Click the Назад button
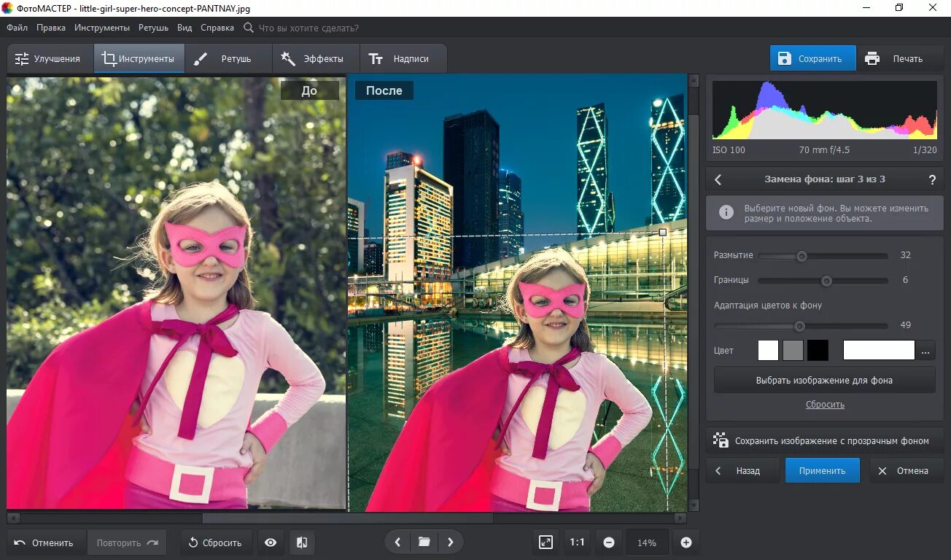The height and width of the screenshot is (560, 951). click(744, 470)
